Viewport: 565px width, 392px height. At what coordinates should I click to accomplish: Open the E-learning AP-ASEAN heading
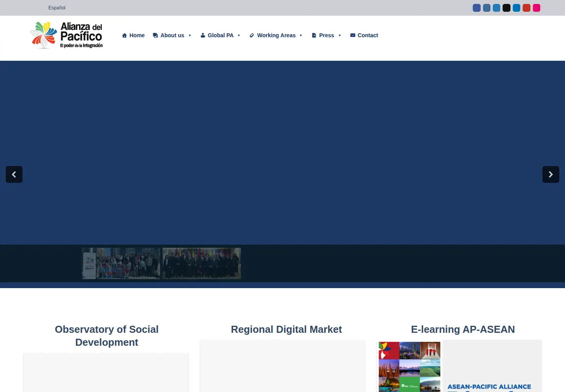pos(463,329)
